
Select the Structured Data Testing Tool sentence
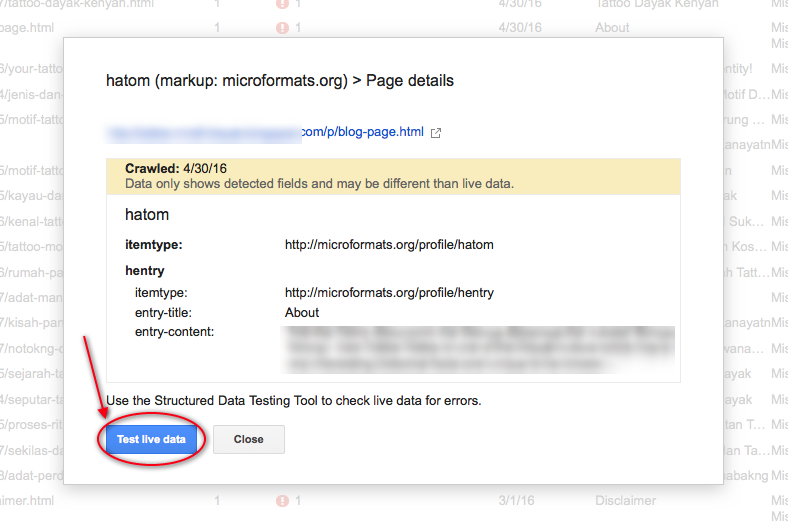pyautogui.click(x=293, y=400)
